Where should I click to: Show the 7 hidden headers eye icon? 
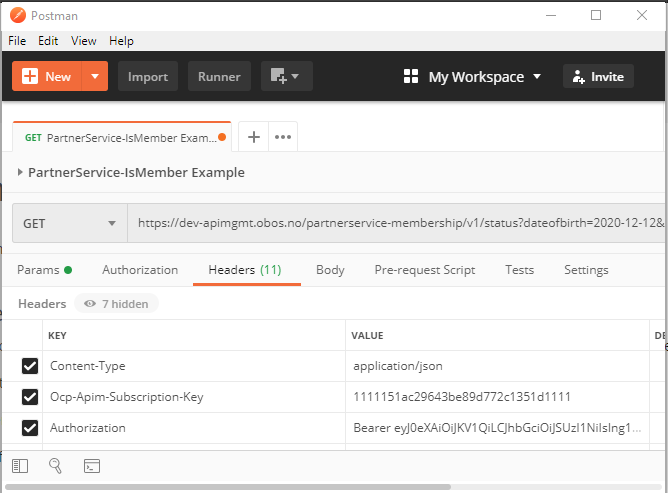pyautogui.click(x=90, y=304)
